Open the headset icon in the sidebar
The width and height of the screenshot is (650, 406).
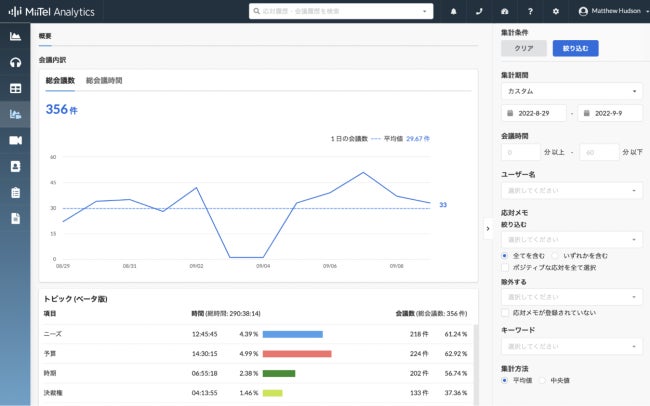[x=15, y=62]
